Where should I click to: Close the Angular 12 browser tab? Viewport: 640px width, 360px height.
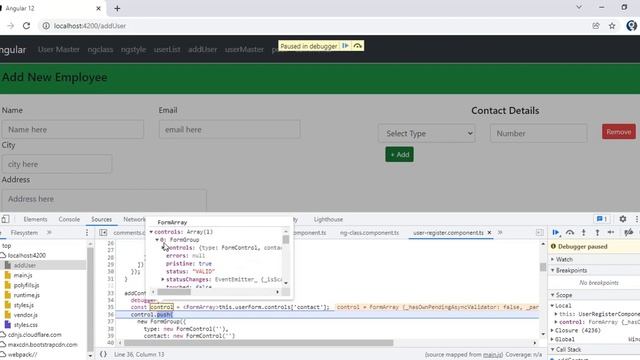click(x=98, y=8)
